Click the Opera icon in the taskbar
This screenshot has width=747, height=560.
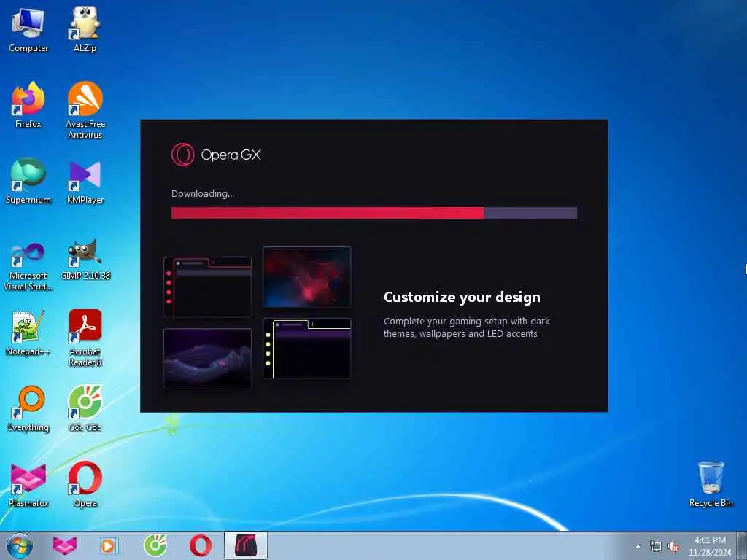[201, 545]
